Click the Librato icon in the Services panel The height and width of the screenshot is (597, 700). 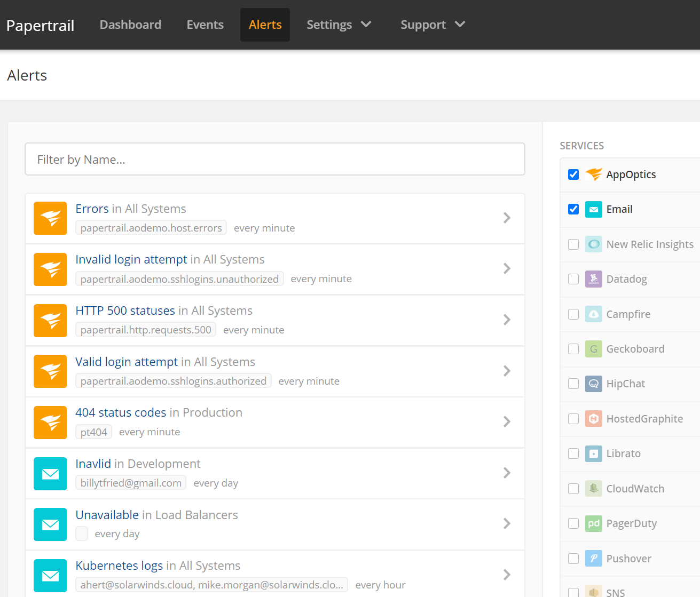click(x=594, y=453)
